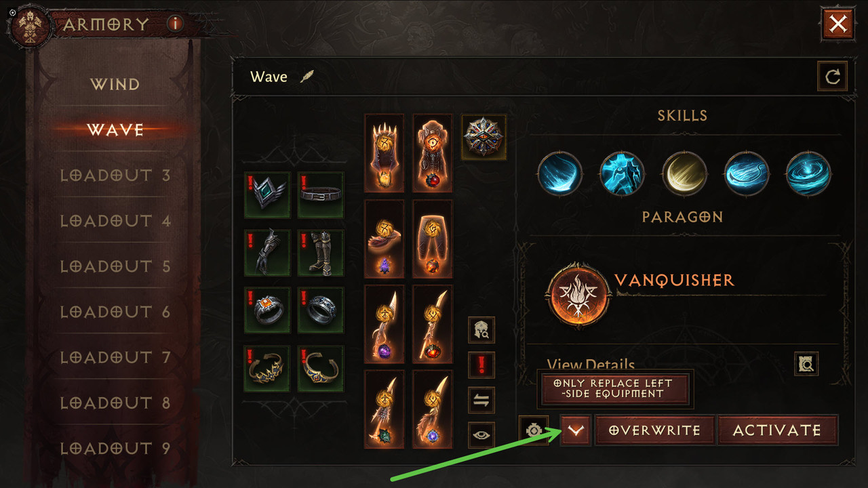Click the Armory info icon
The image size is (868, 488).
[175, 24]
